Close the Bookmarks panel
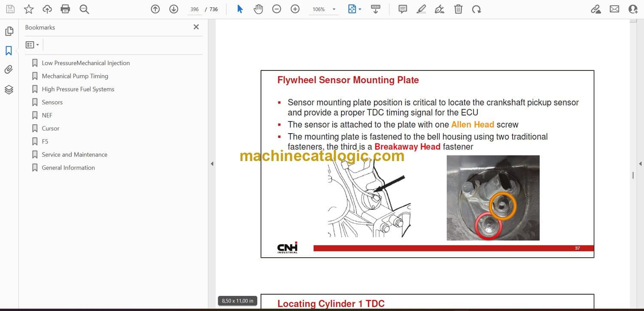The width and height of the screenshot is (644, 311). [x=196, y=27]
